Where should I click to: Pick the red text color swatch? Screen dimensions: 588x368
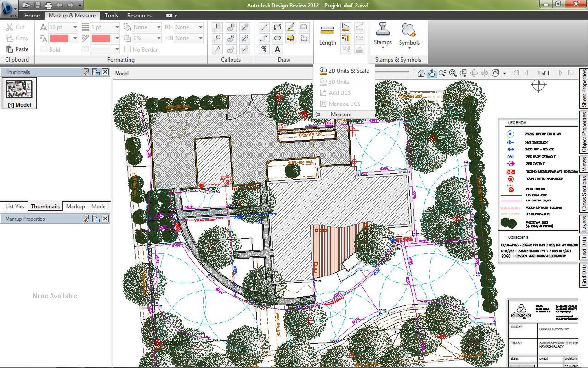point(59,38)
